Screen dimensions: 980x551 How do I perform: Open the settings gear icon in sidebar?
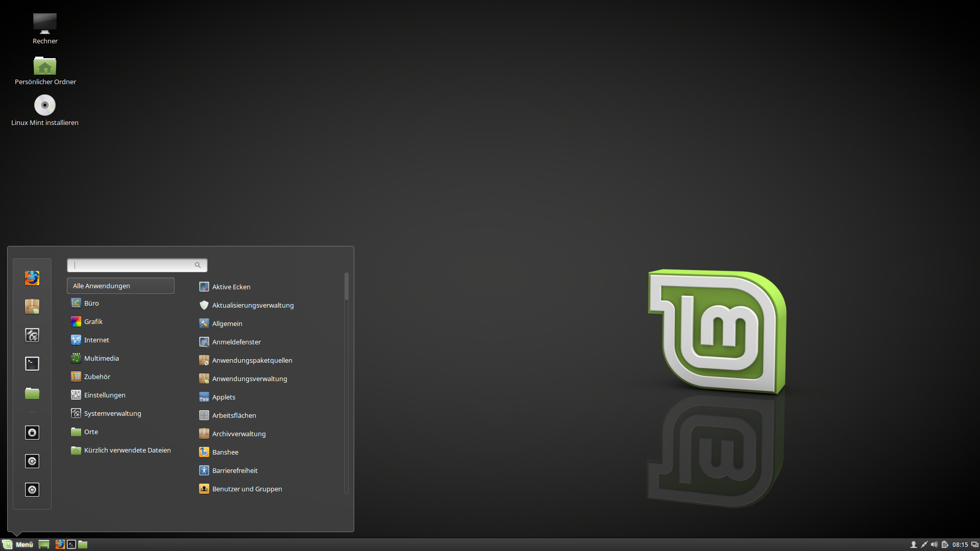32,334
